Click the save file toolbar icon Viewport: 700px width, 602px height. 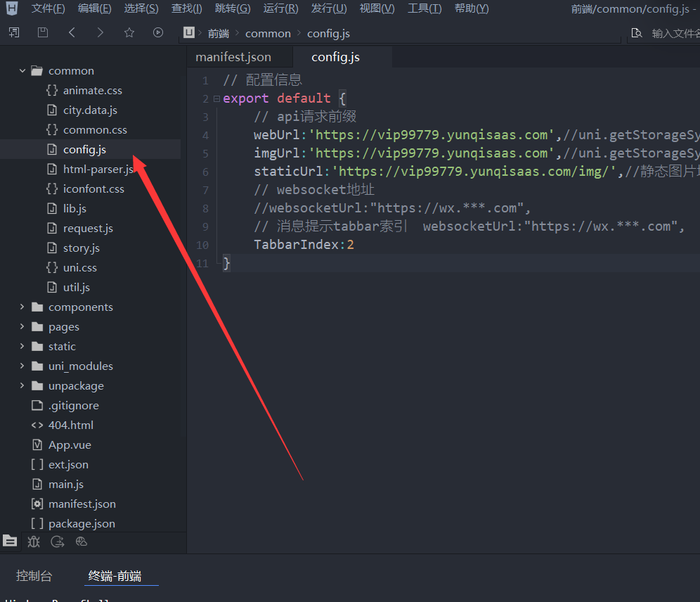[43, 32]
